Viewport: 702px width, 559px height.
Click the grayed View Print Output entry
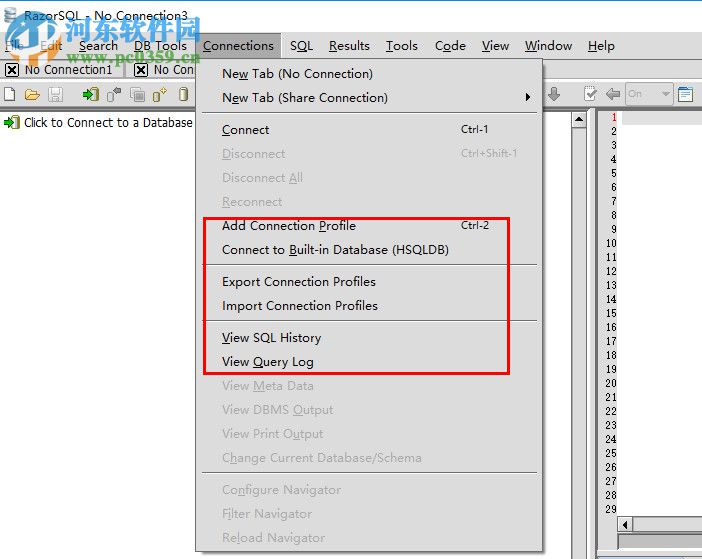369,434
